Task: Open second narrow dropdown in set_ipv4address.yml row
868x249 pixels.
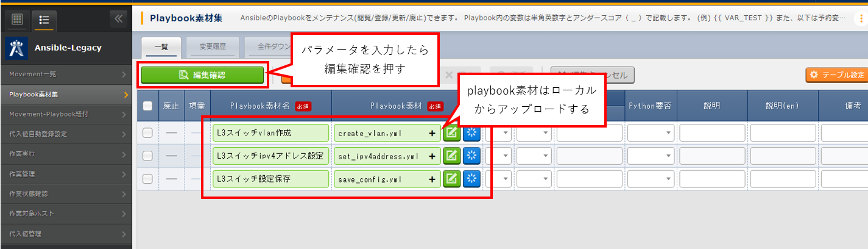Action: point(534,156)
